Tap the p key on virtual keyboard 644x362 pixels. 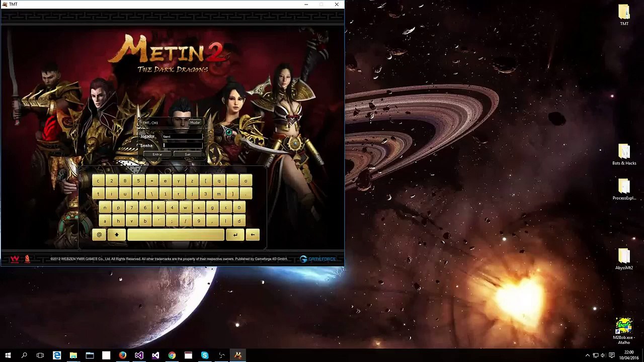point(118,208)
